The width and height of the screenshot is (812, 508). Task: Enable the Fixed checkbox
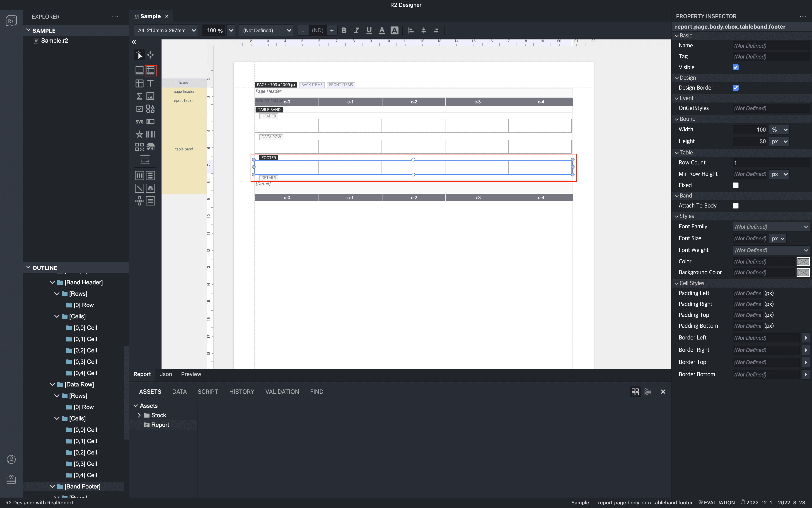tap(735, 185)
